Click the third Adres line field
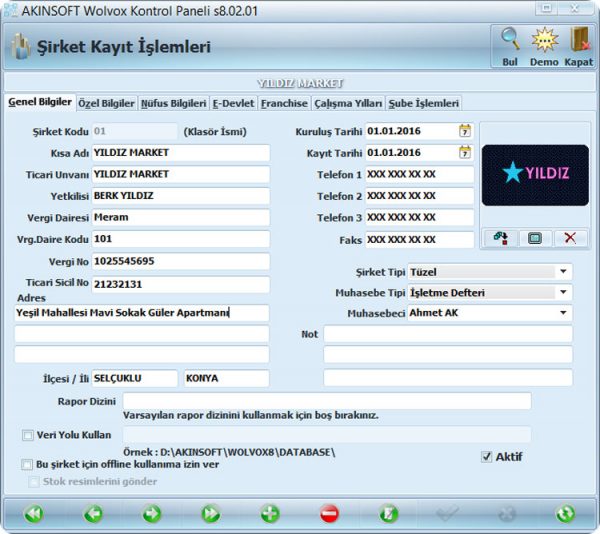 point(142,354)
